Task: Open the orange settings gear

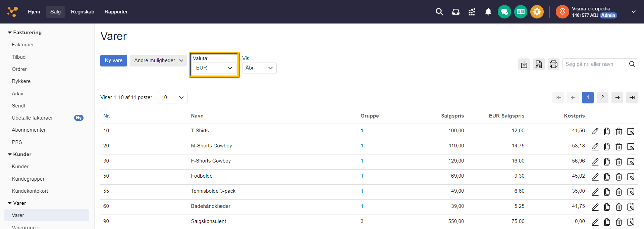Action: click(x=537, y=12)
